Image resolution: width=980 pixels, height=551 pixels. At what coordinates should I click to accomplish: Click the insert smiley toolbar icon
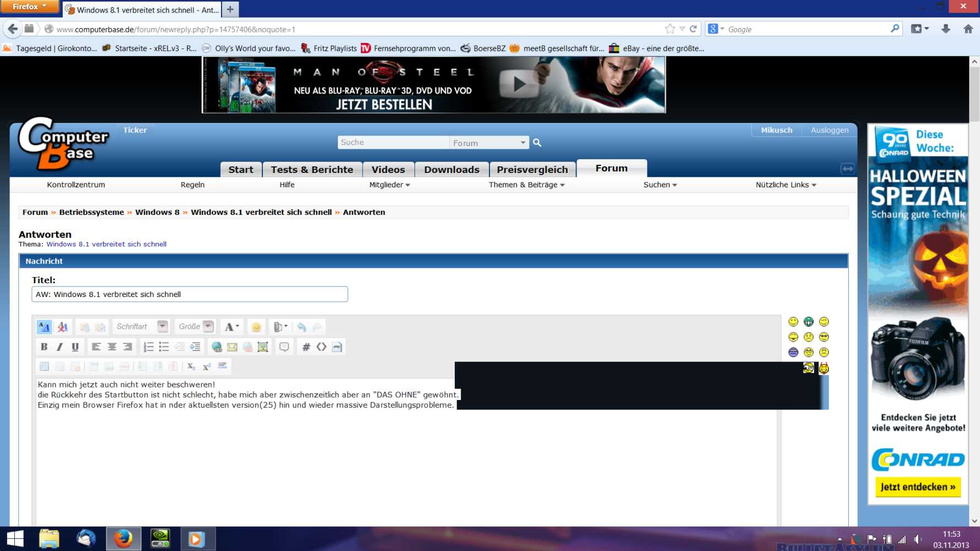256,327
